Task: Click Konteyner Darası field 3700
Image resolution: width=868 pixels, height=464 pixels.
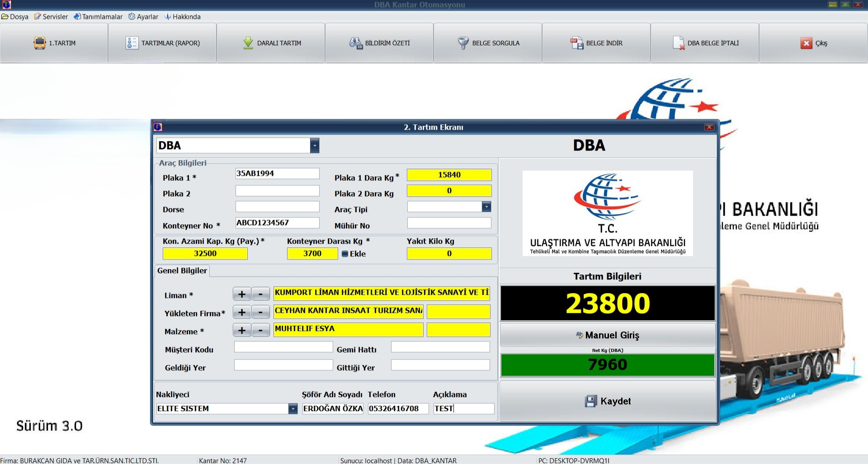Action: coord(312,253)
